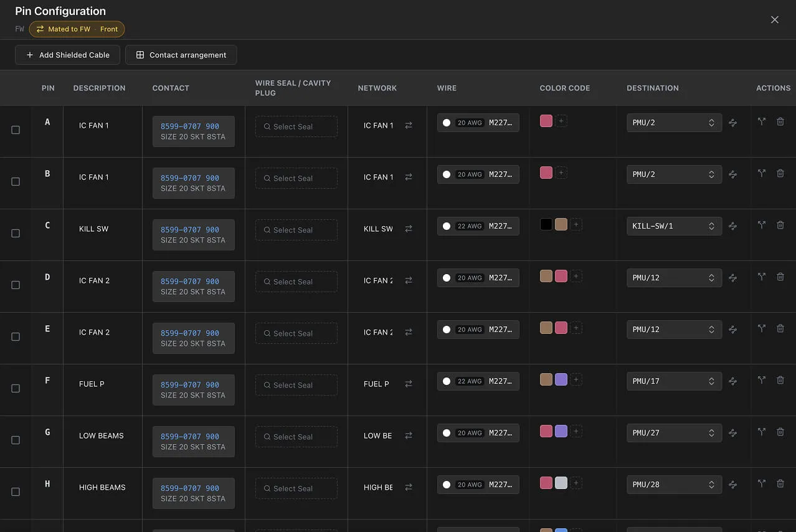Delete pin A row with trash icon
Viewport: 796px width, 532px height.
pos(780,122)
